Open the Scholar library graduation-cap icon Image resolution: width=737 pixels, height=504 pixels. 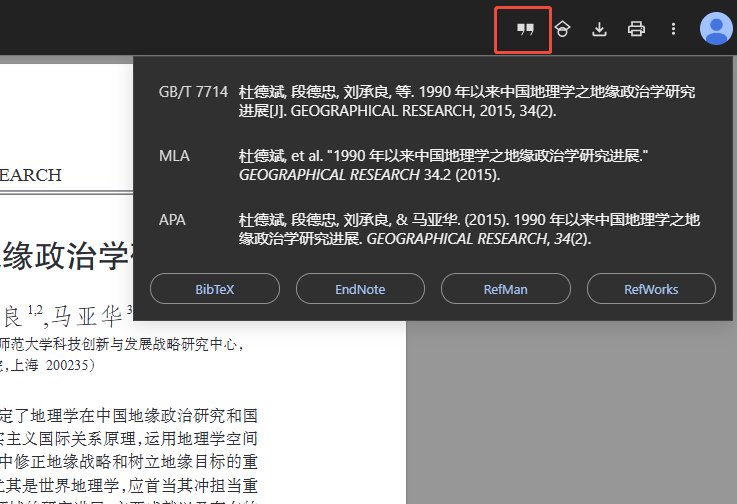562,30
